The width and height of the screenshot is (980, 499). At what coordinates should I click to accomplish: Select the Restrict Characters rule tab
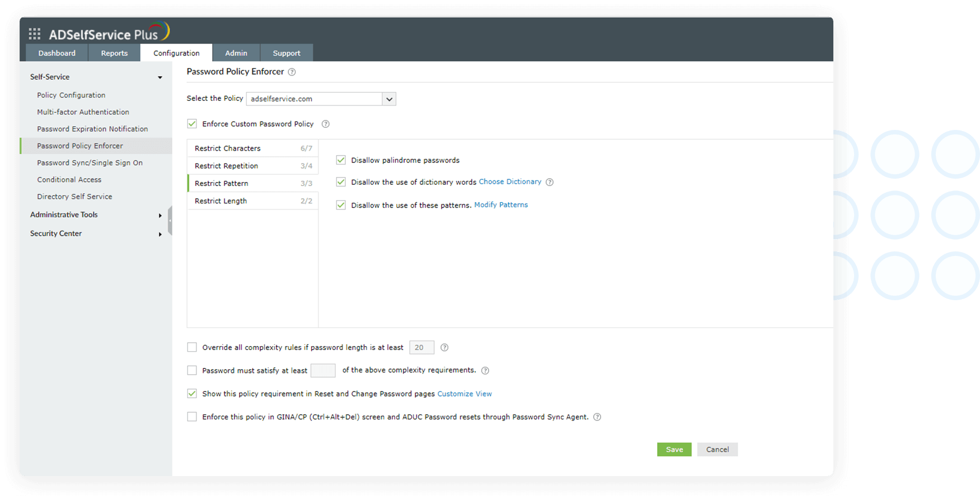(252, 148)
